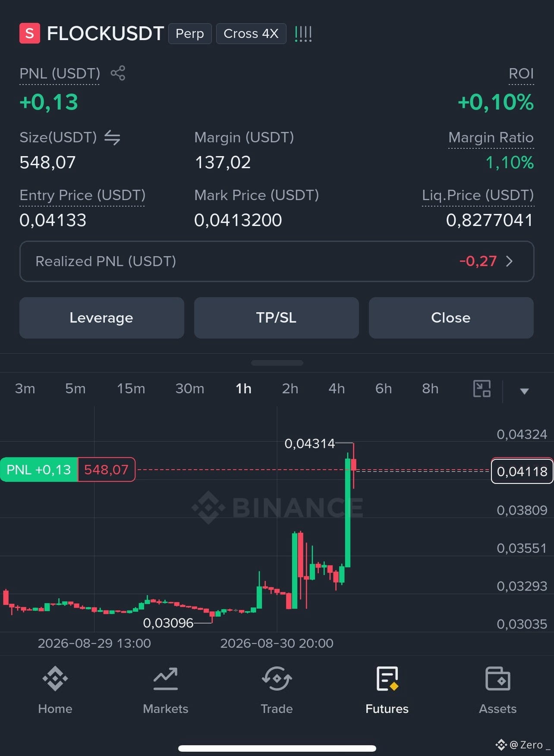
Task: Expand more chart interval options
Action: point(524,391)
